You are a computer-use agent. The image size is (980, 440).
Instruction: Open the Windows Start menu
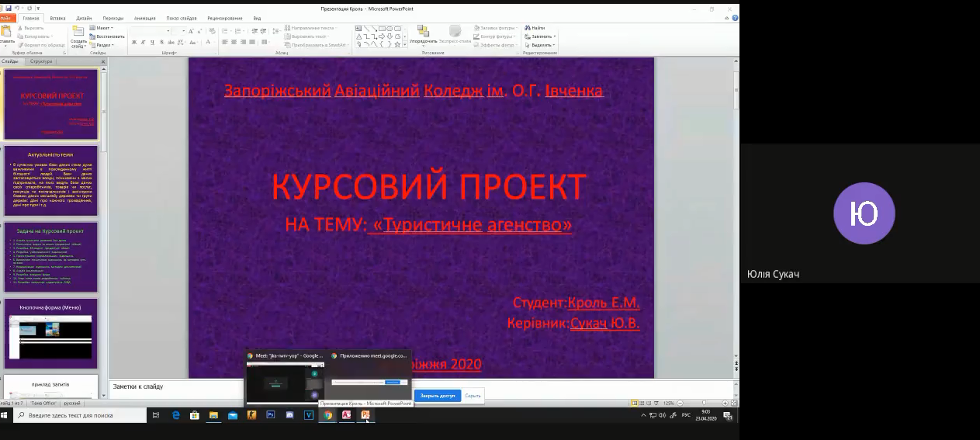6,415
